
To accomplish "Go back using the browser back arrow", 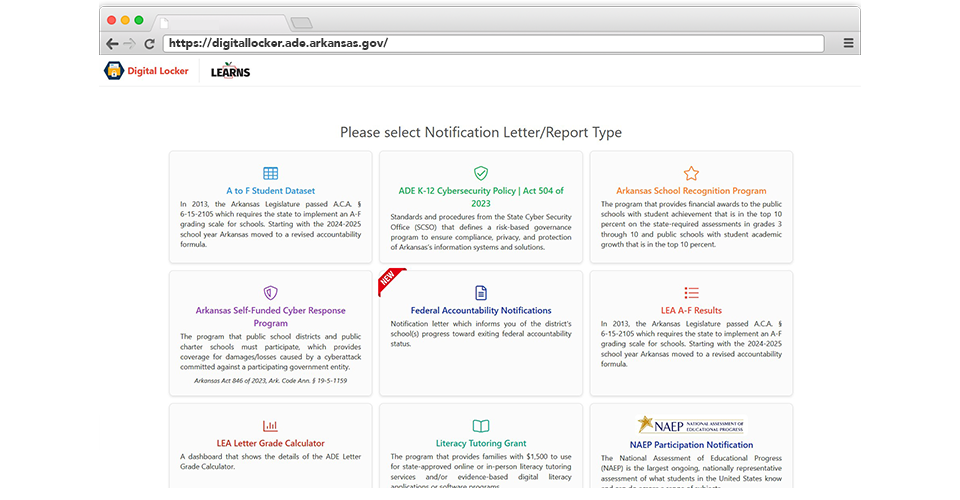I will click(112, 44).
